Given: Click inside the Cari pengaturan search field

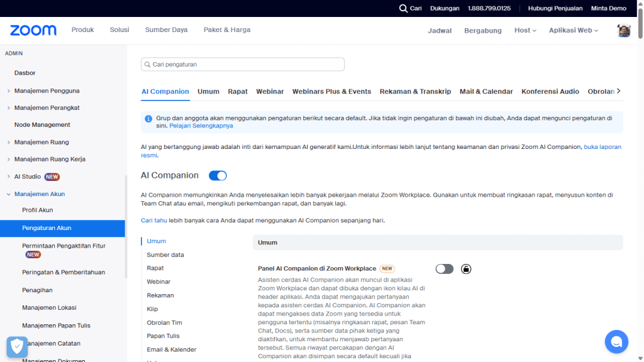Looking at the screenshot, I should (x=243, y=64).
